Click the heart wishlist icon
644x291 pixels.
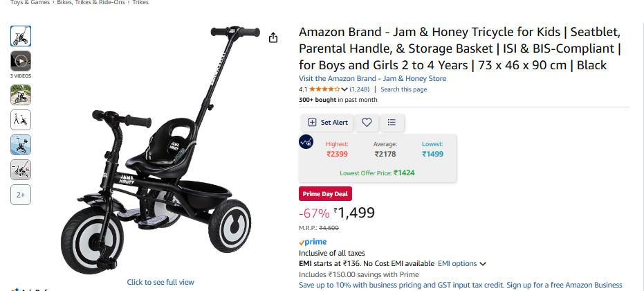coord(367,122)
